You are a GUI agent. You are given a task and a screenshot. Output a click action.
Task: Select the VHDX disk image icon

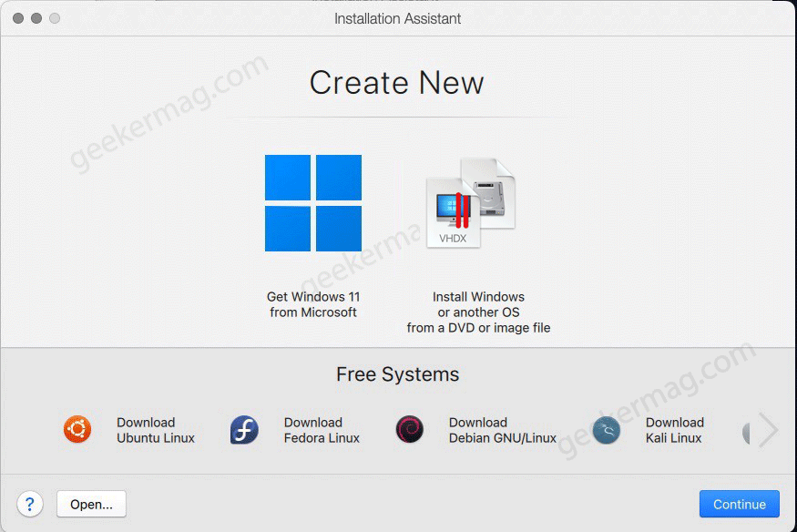(471, 203)
